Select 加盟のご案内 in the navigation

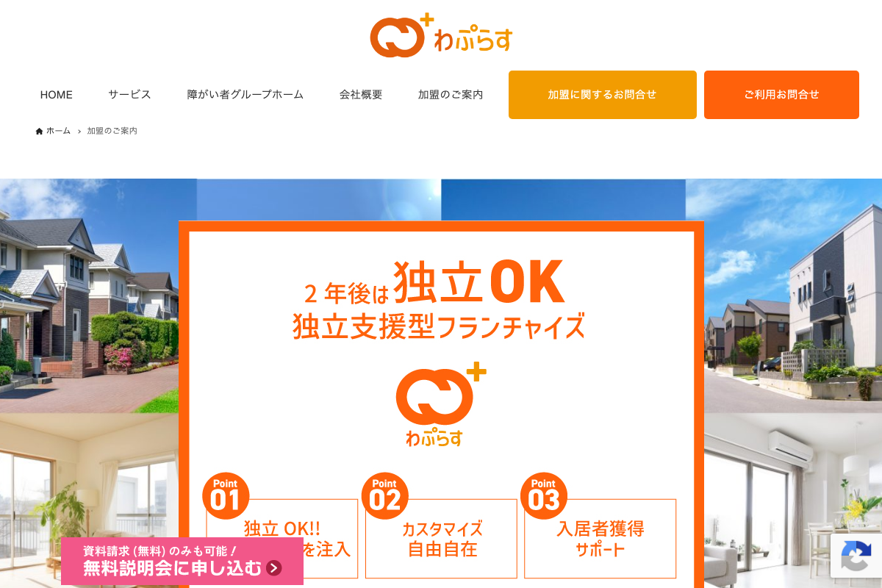[451, 95]
